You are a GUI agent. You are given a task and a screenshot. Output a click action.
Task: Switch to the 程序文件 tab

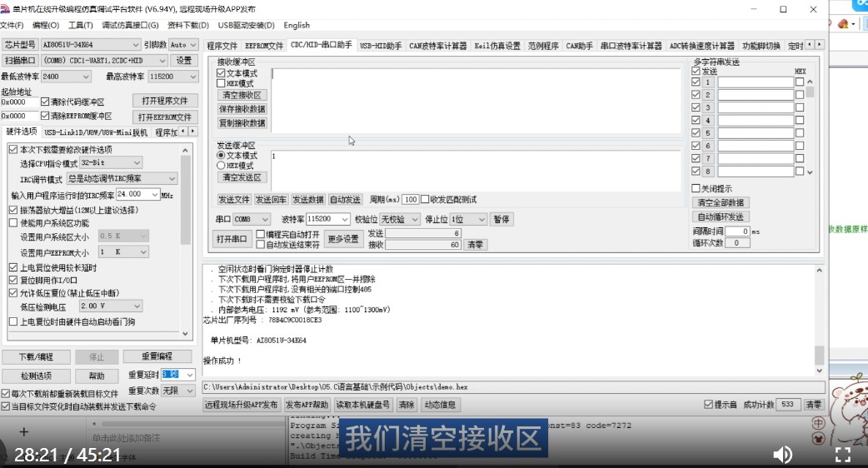222,46
